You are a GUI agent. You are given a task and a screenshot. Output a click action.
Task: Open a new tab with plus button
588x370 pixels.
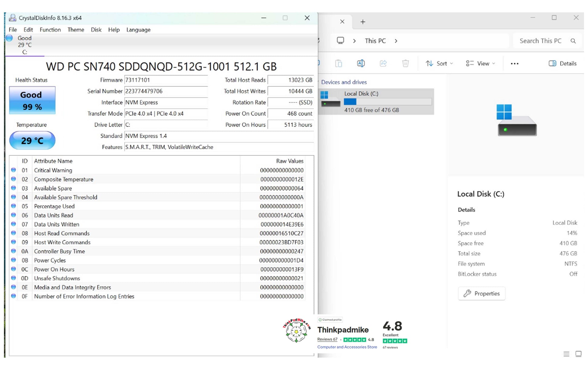pyautogui.click(x=363, y=22)
